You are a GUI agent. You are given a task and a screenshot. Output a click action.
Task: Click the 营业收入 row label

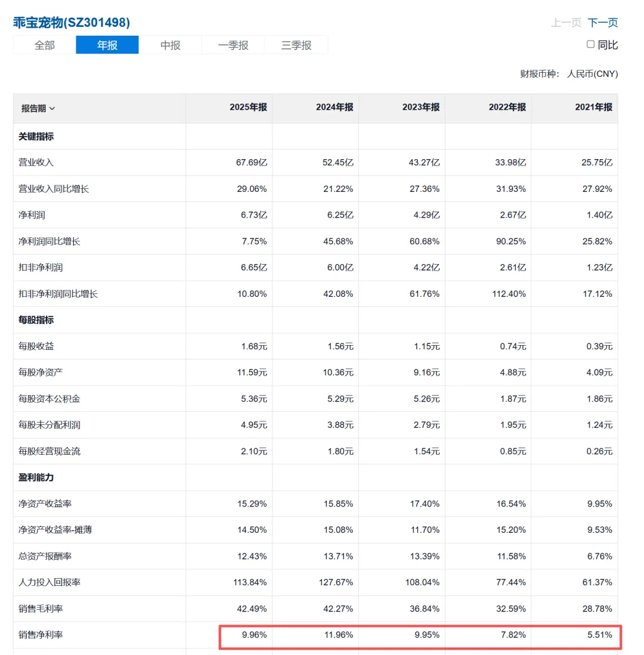point(36,163)
